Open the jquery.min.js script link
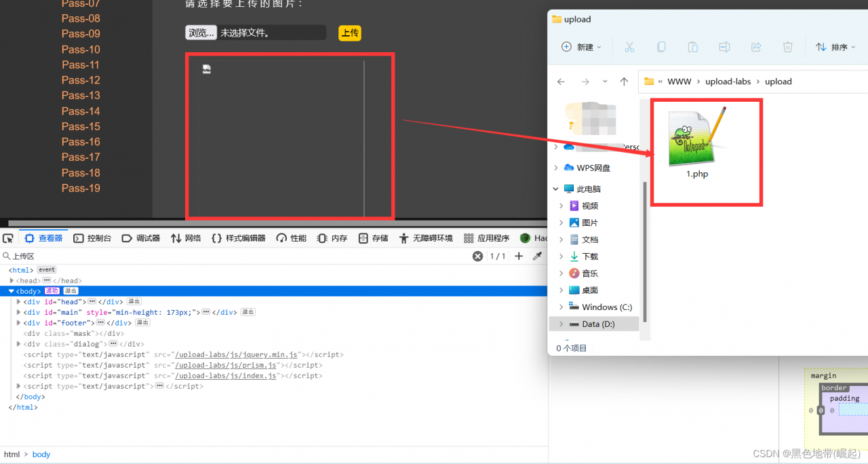Screen dimensions: 868x464 [x=236, y=355]
